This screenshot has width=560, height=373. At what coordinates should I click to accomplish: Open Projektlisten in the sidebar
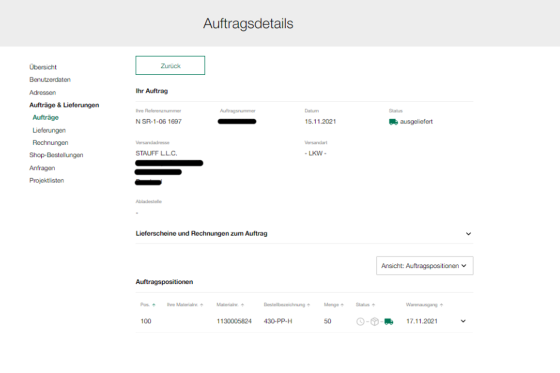(x=46, y=180)
